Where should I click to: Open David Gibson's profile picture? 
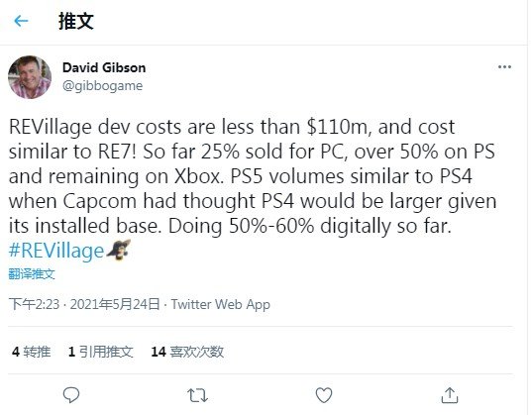(x=30, y=77)
